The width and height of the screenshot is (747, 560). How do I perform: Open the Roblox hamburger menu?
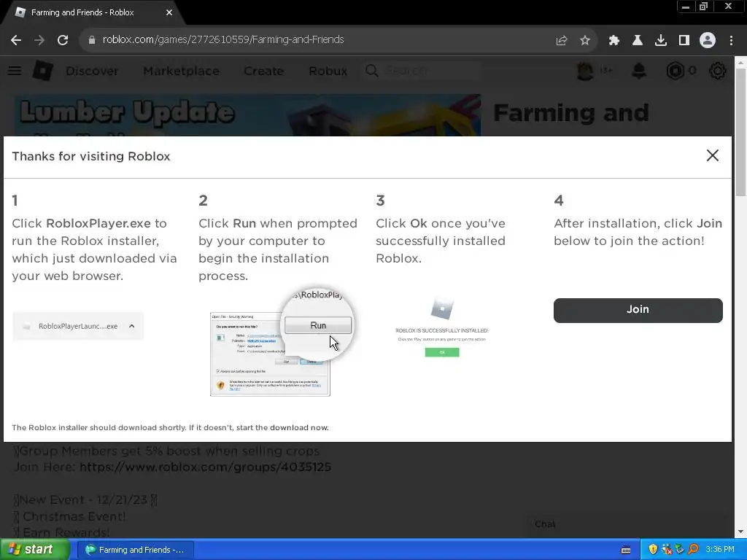pyautogui.click(x=15, y=71)
